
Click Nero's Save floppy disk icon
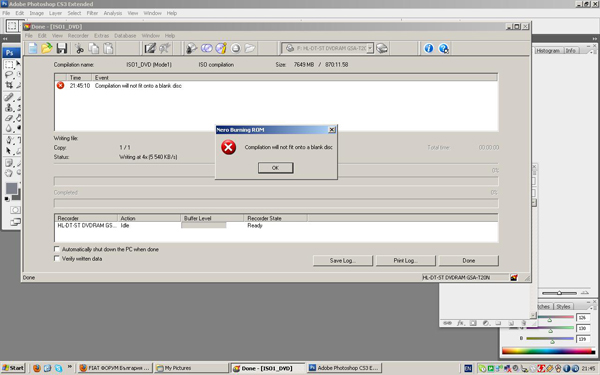pos(62,48)
